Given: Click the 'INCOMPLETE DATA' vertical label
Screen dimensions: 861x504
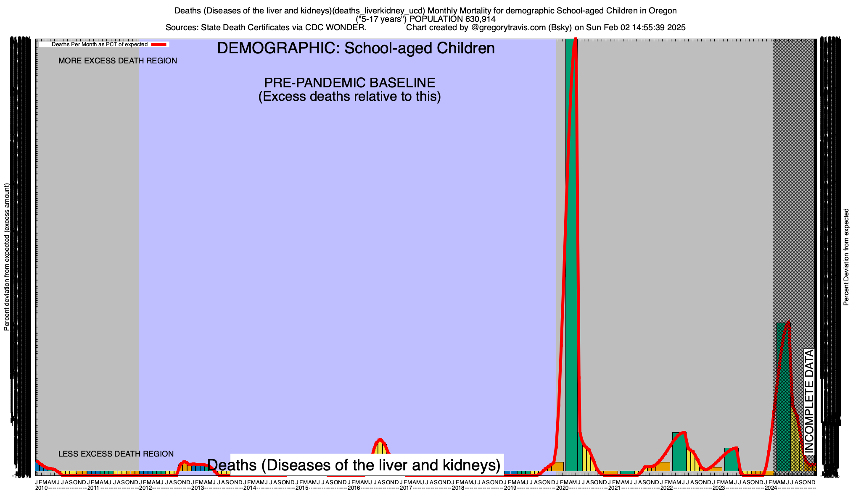Looking at the screenshot, I should 809,402.
